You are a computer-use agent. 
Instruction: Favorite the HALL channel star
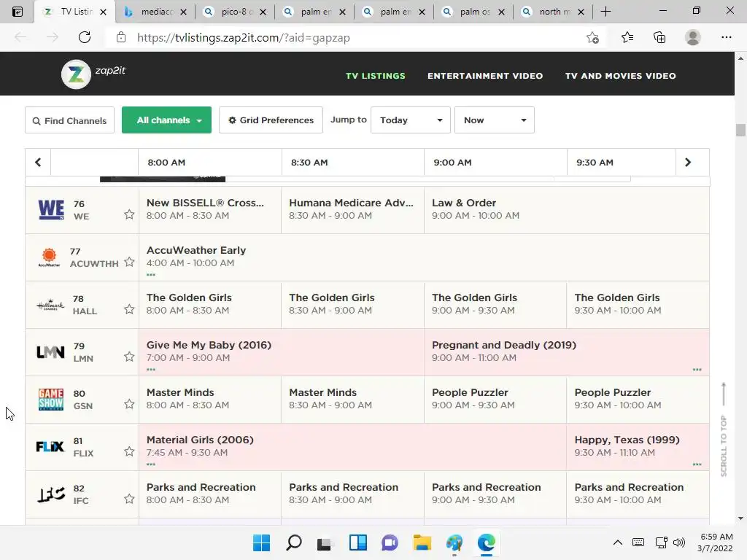[x=129, y=309]
